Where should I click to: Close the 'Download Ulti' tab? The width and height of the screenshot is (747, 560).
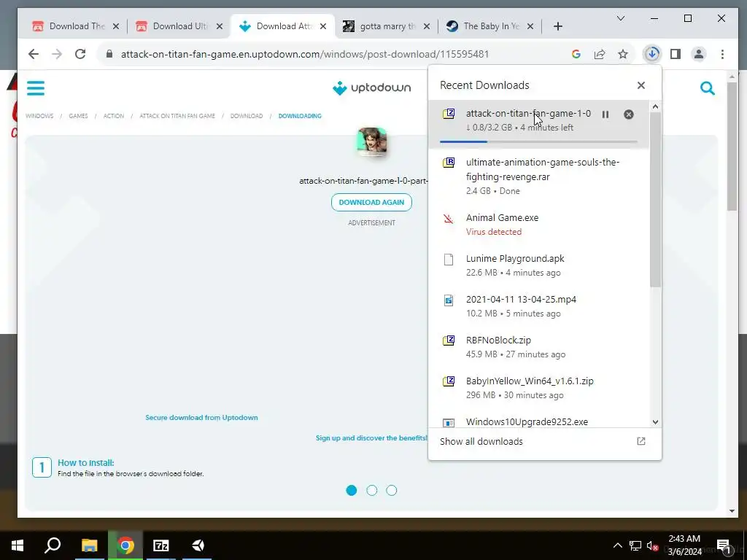pyautogui.click(x=219, y=26)
